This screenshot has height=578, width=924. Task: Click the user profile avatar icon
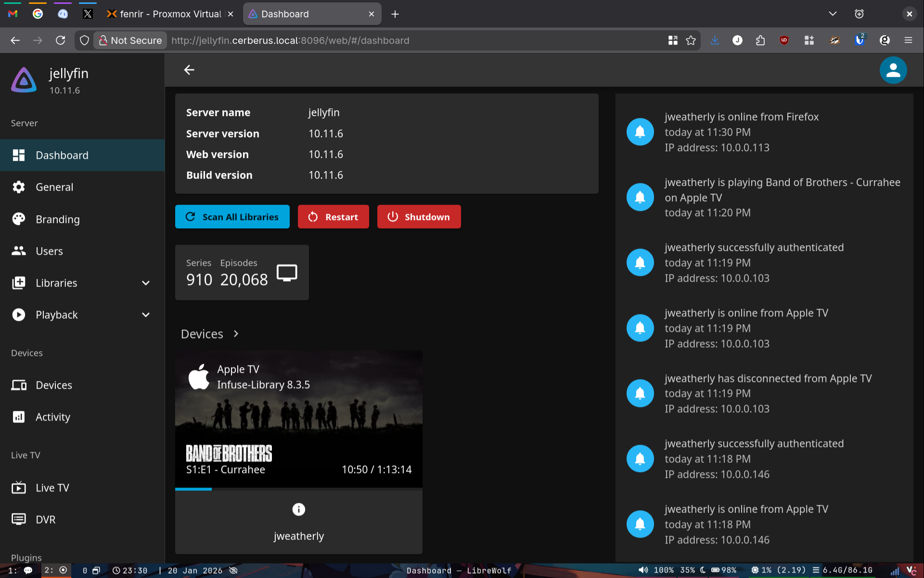click(893, 70)
